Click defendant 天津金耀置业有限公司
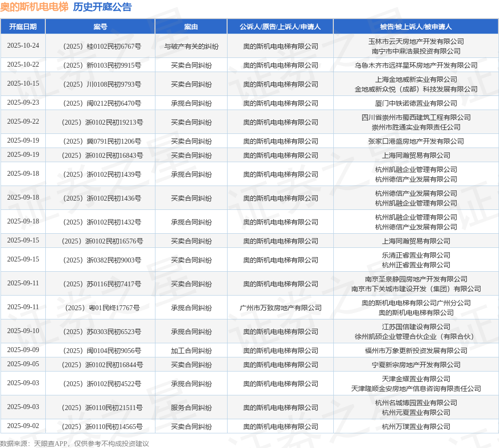This screenshot has height=448, width=499. pos(416,379)
